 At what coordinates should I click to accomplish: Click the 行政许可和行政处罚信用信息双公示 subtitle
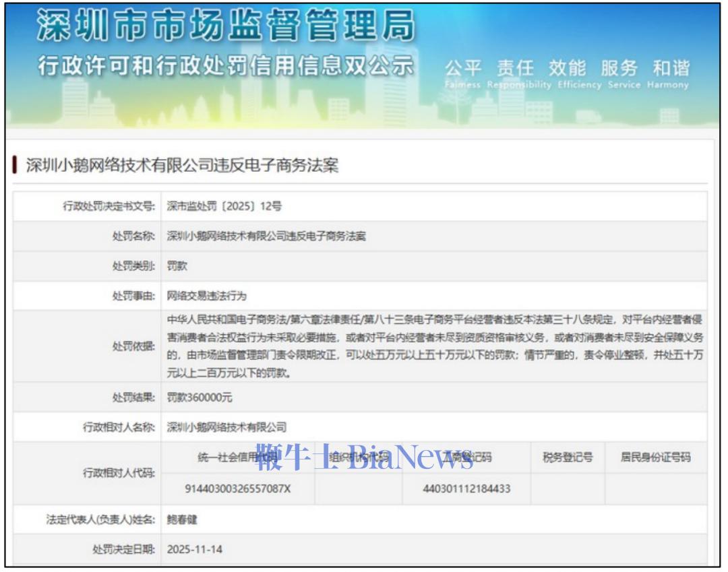[226, 65]
